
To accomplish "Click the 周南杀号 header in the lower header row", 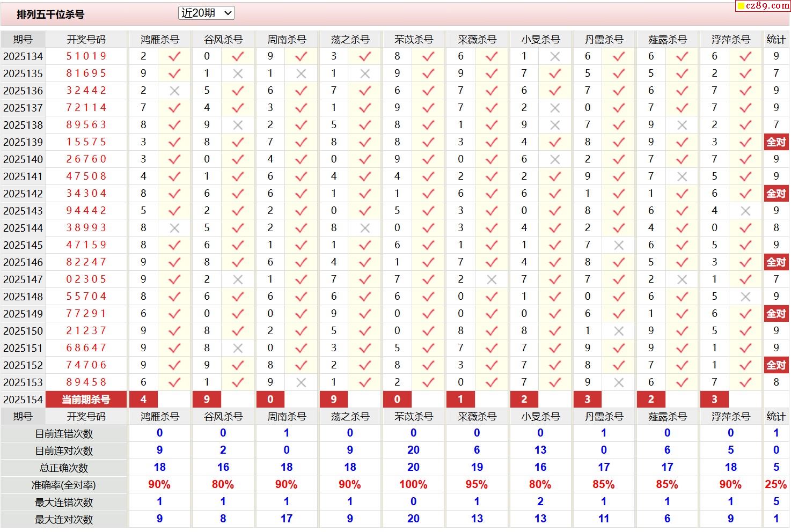I will (x=287, y=417).
